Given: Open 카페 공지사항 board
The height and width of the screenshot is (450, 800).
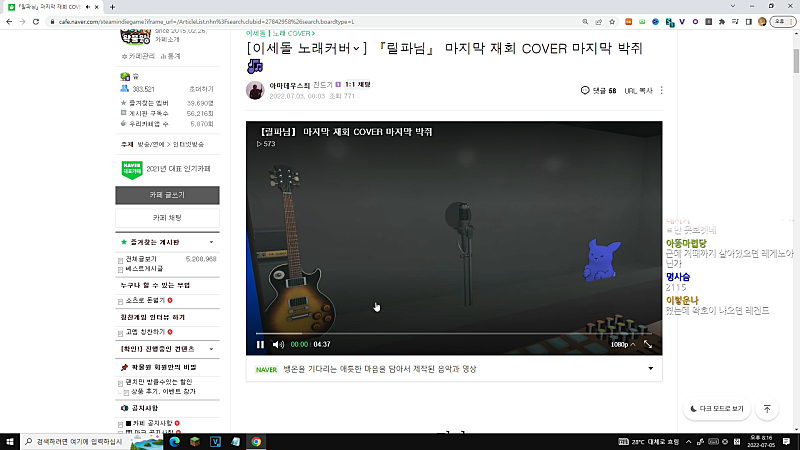Looking at the screenshot, I should tap(153, 423).
